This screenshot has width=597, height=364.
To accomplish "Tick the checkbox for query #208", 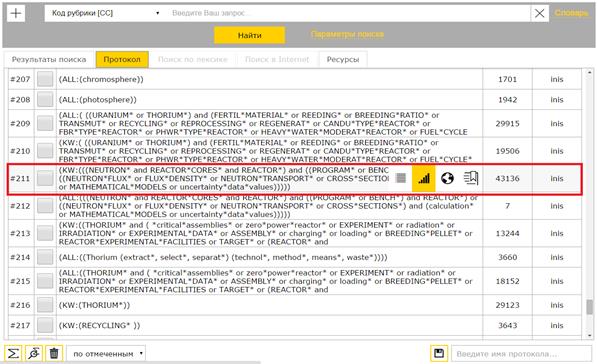I will [45, 99].
